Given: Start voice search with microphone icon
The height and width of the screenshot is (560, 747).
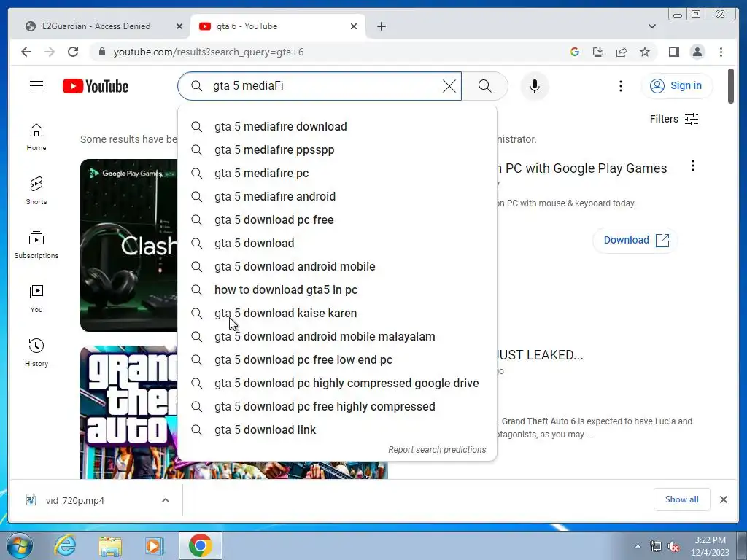Looking at the screenshot, I should [x=535, y=86].
